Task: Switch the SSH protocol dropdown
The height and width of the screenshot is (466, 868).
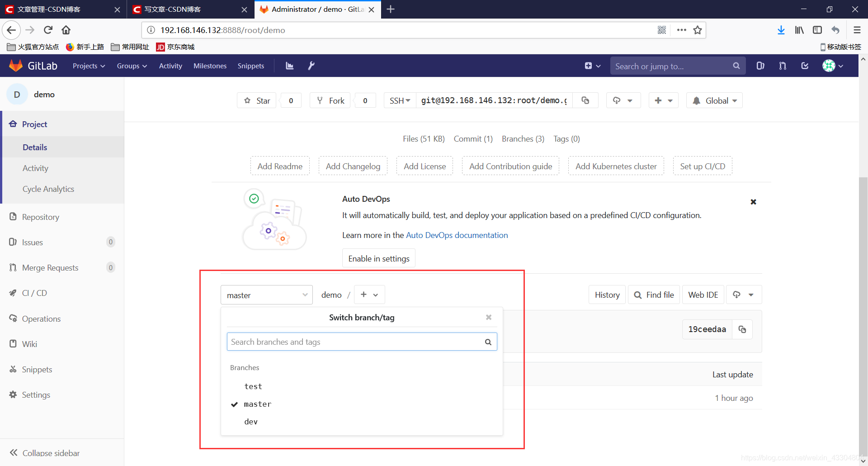Action: [400, 100]
